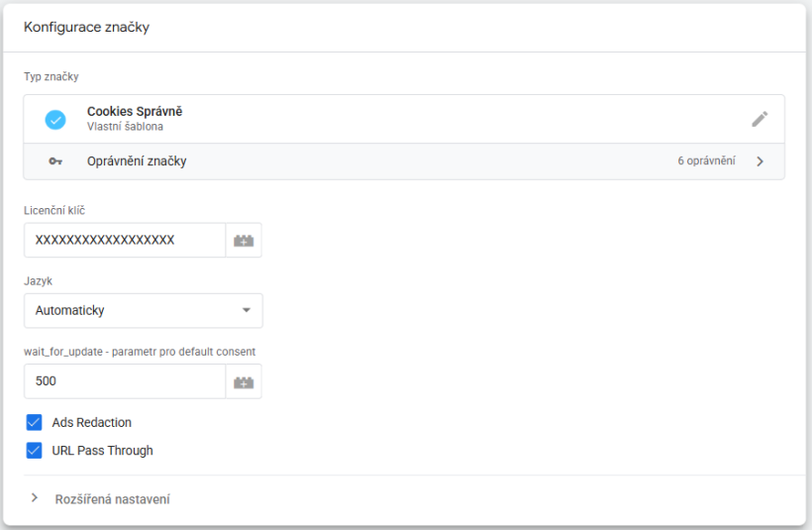Select the Cookies Správně template name
The height and width of the screenshot is (530, 812).
coord(135,112)
